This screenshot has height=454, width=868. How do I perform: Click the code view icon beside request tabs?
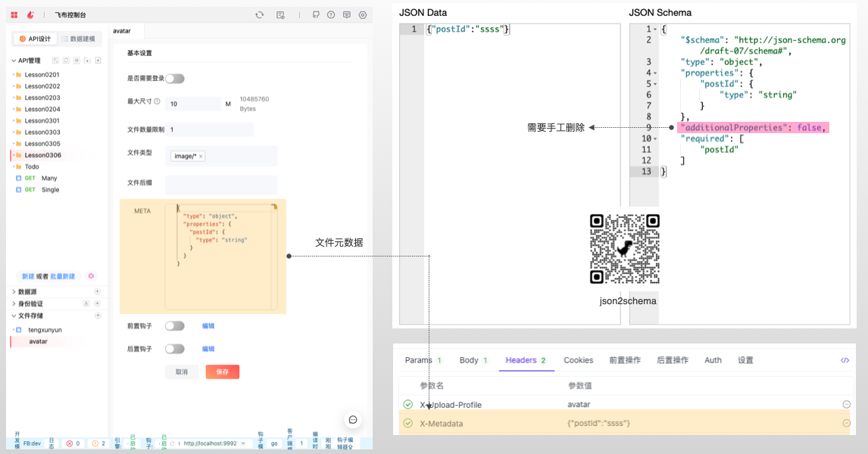coord(845,360)
